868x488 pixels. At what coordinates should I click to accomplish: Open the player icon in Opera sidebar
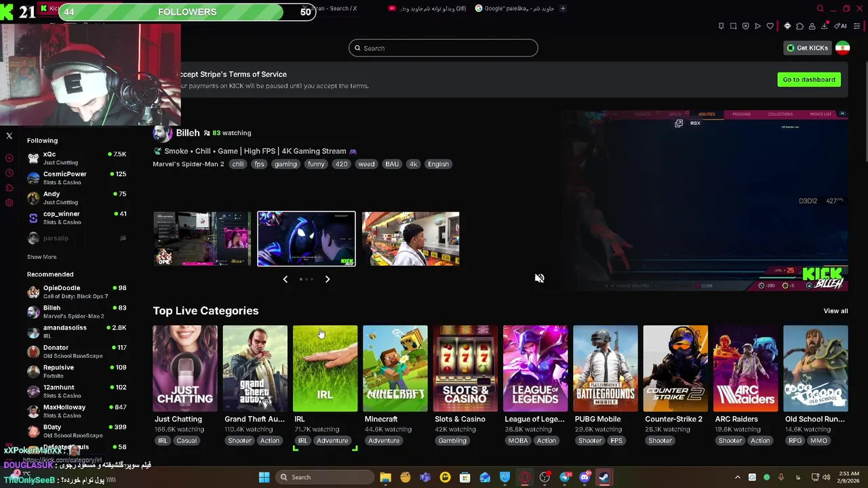9,158
